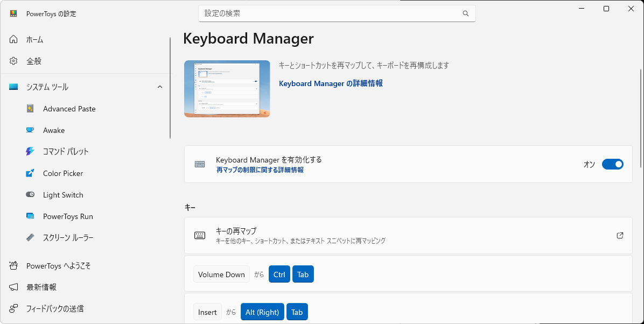
Task: Click Keyboard Manager の詳細情報 link
Action: pyautogui.click(x=331, y=83)
